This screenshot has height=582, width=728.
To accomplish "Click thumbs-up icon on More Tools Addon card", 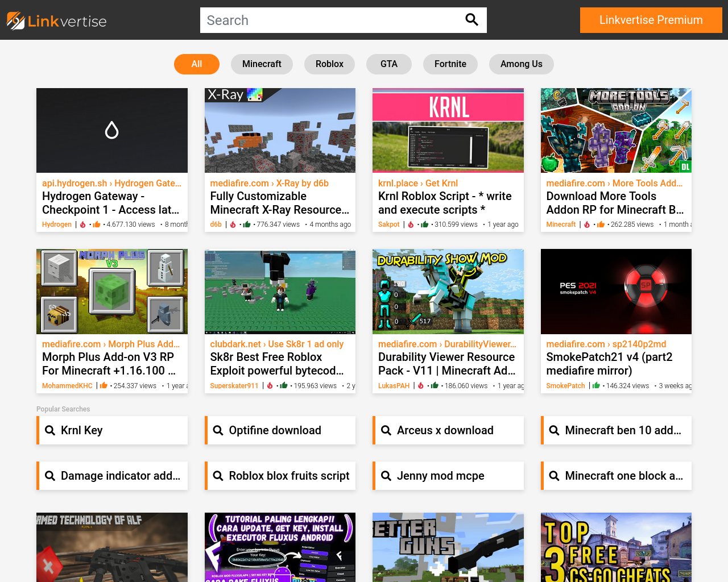I will click(x=601, y=225).
